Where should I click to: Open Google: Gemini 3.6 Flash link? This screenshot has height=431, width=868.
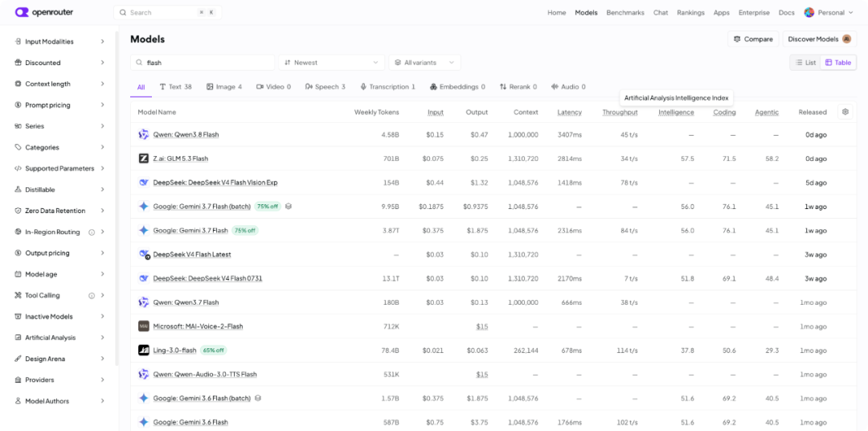click(x=190, y=422)
